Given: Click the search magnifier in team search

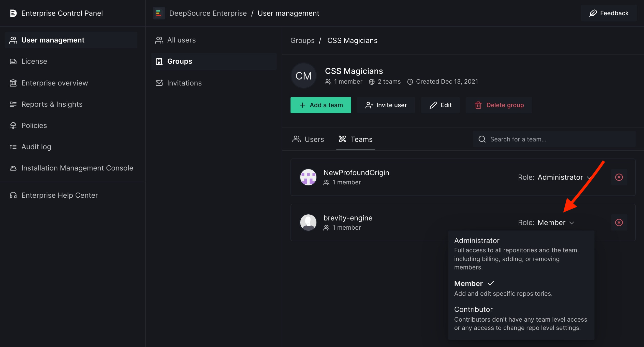Looking at the screenshot, I should 482,139.
